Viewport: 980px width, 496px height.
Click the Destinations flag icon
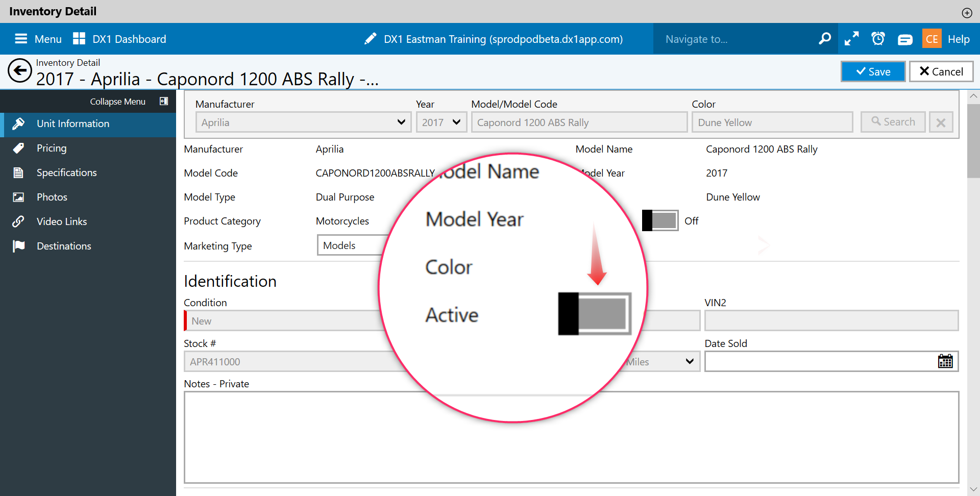point(19,246)
